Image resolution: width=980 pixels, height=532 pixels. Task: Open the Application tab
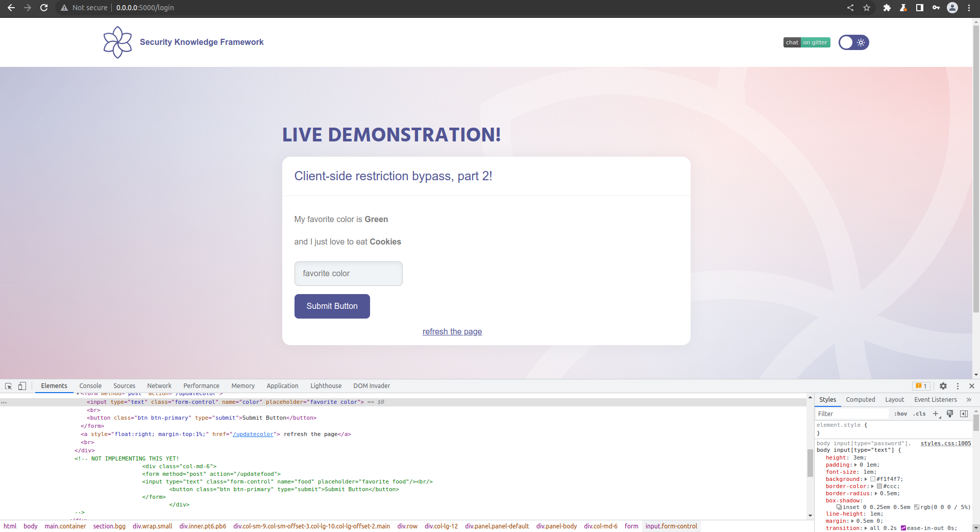pos(282,386)
